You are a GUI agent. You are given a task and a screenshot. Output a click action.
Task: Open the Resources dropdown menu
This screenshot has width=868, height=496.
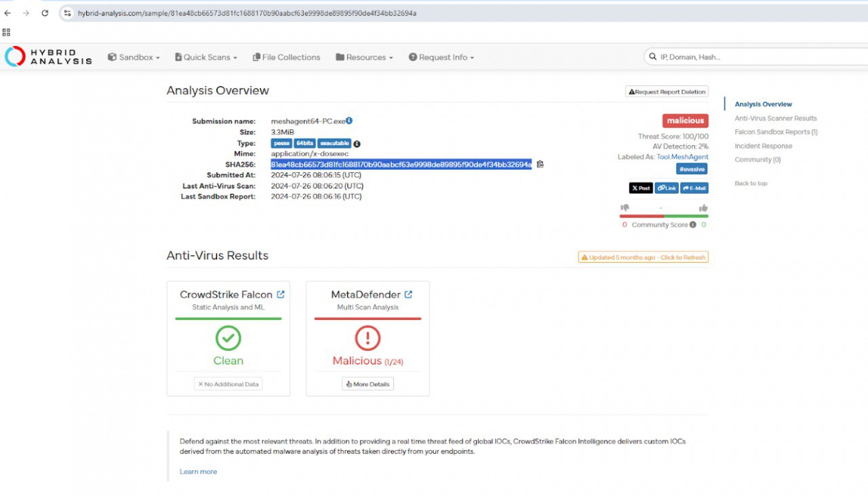[x=364, y=58]
